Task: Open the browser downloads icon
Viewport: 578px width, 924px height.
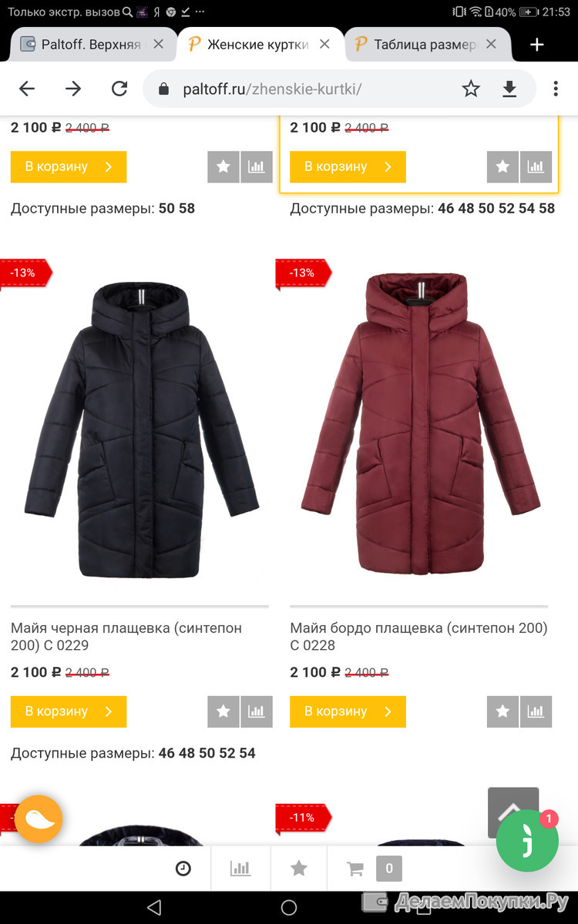Action: [509, 89]
